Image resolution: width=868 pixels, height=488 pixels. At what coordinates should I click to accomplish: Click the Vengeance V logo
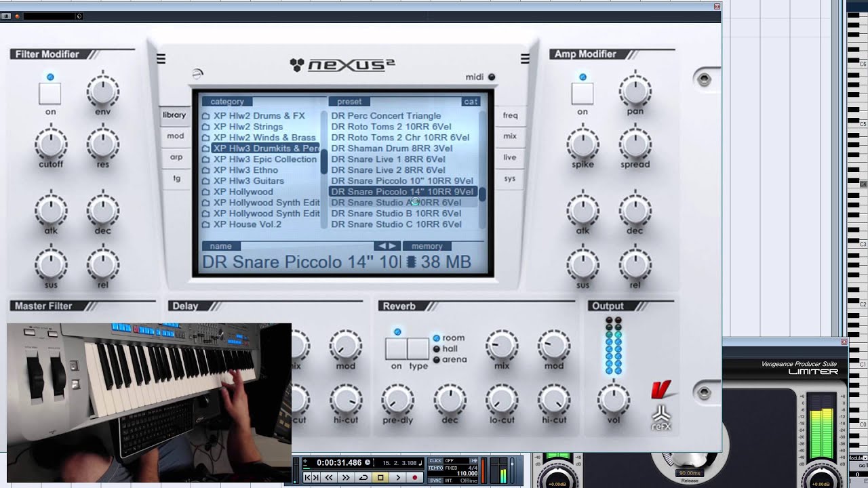point(661,390)
